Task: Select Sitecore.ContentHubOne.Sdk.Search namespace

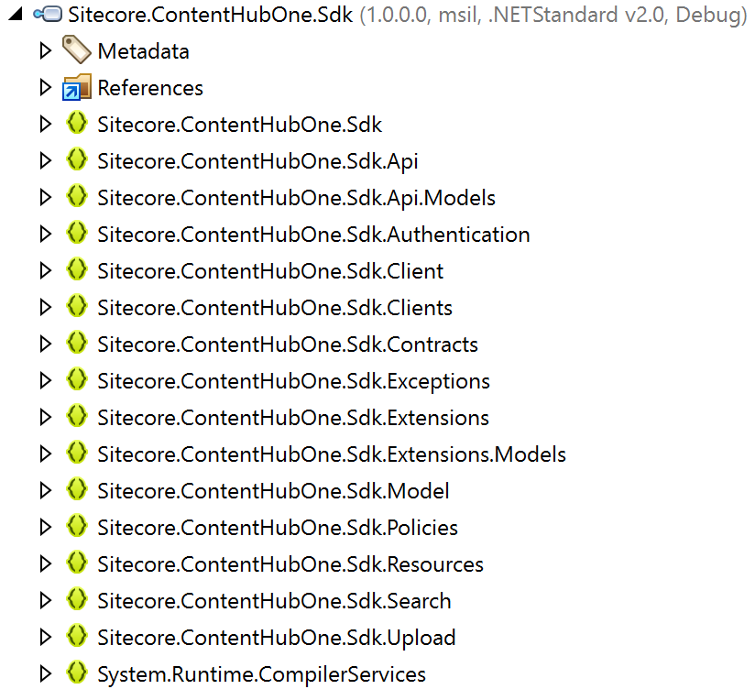Action: 274,601
